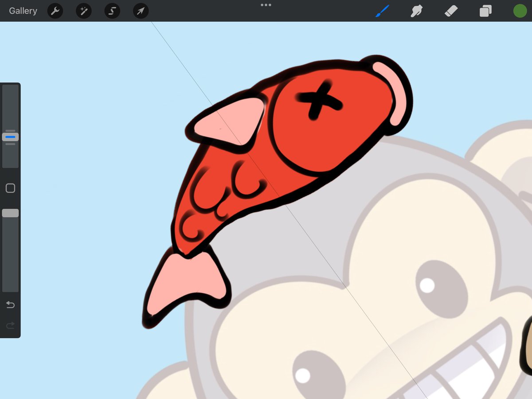Open the Actions wrench menu
Screen dimensions: 532x399
[55, 11]
